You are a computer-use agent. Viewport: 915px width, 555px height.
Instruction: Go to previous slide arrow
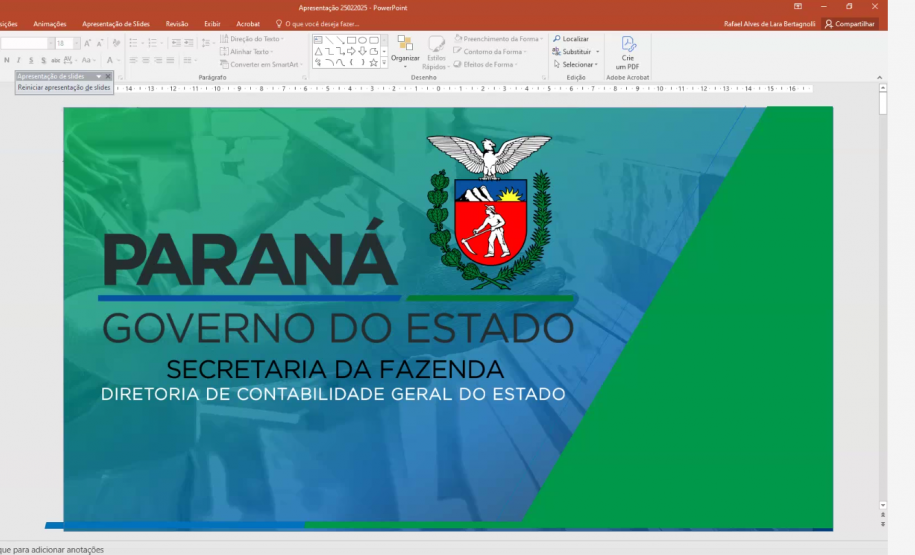coord(883,515)
